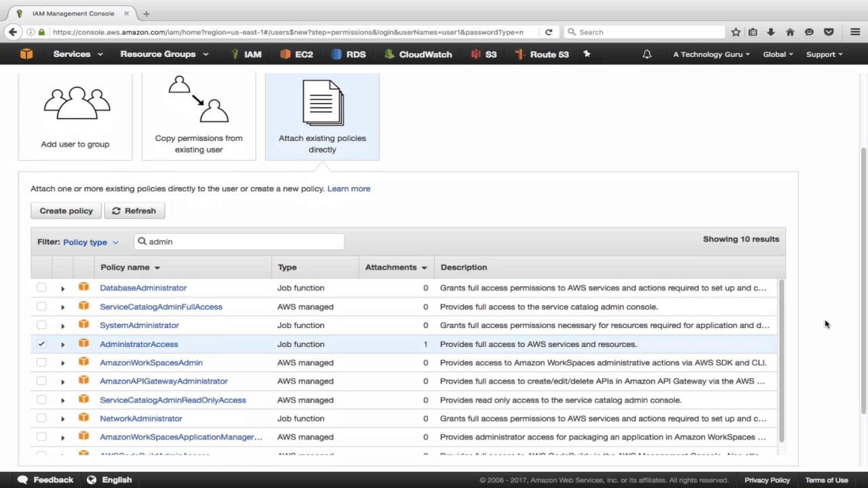Image resolution: width=868 pixels, height=488 pixels.
Task: Expand the SystemAdministrator policy row
Action: (x=62, y=326)
